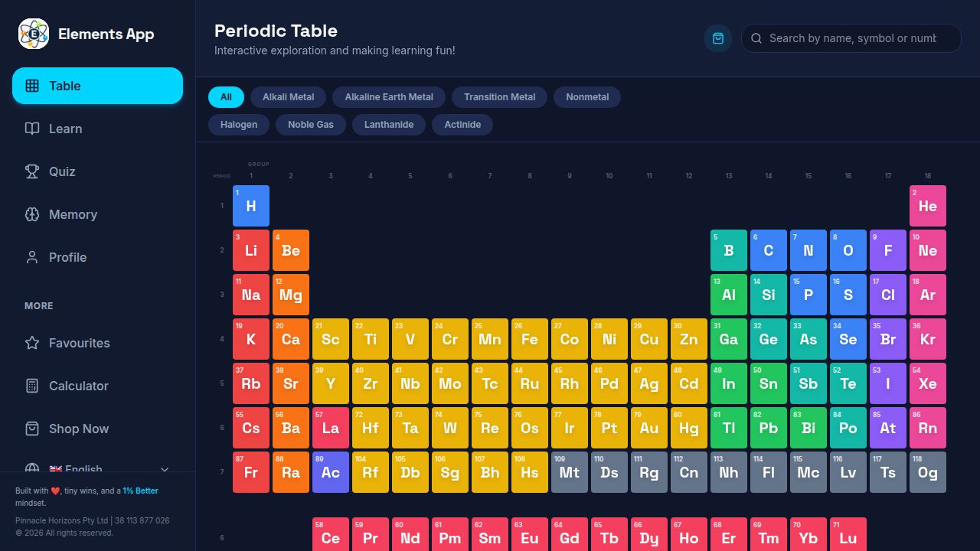Image resolution: width=980 pixels, height=551 pixels.
Task: Click the Mercury (Hg) tile
Action: point(689,428)
